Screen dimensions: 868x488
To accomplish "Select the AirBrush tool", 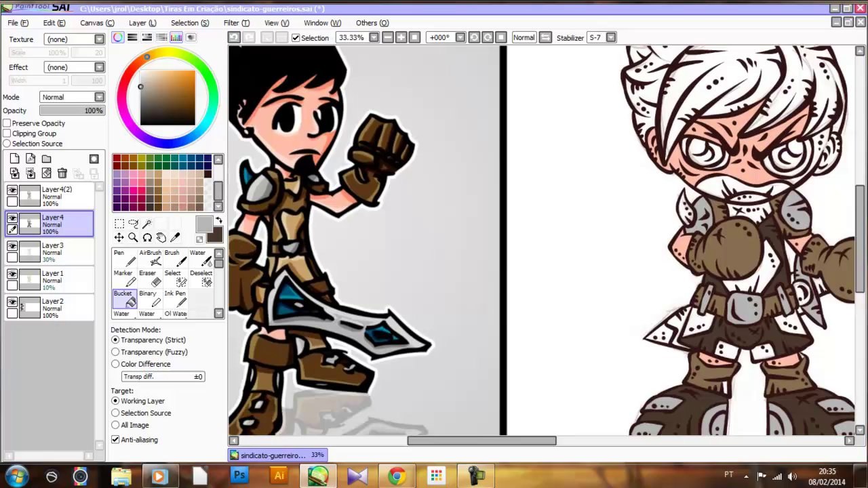I will coord(150,258).
